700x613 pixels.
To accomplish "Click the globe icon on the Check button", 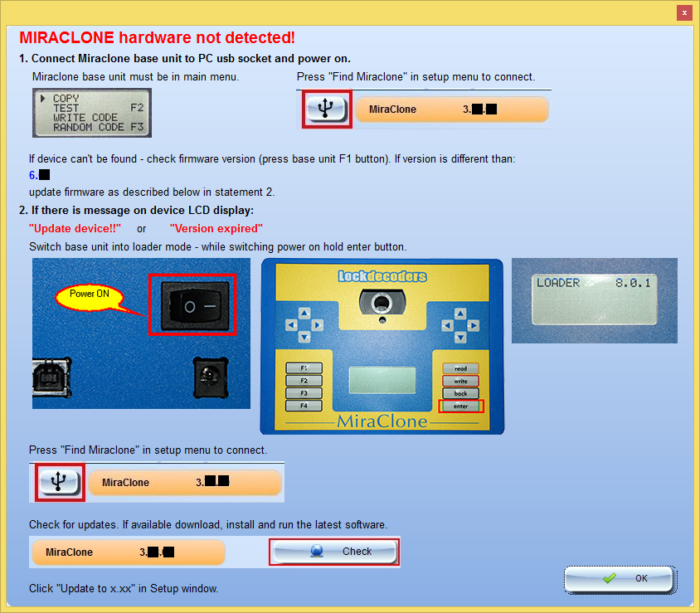I will pos(317,552).
